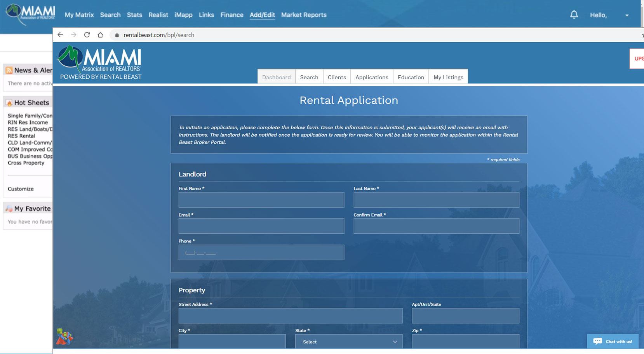Viewport: 644px width, 354px height.
Task: Reload the rentalbeast page
Action: pos(87,35)
